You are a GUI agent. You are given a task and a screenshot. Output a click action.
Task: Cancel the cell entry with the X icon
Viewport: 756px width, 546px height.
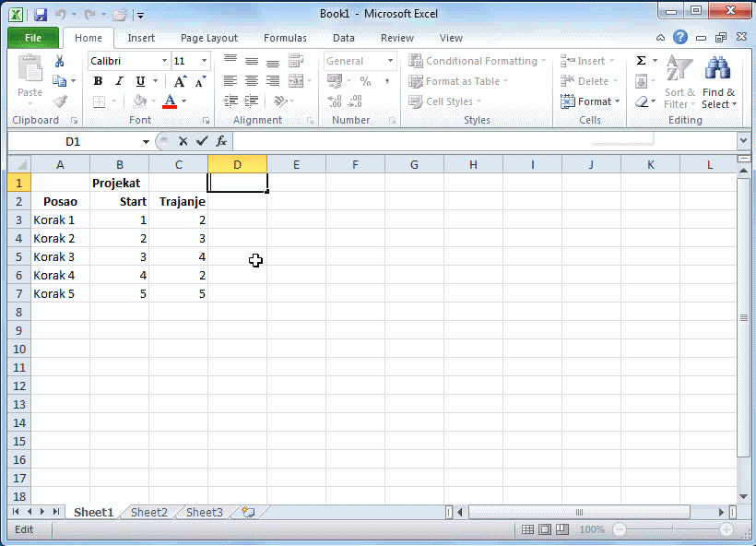[x=183, y=141]
